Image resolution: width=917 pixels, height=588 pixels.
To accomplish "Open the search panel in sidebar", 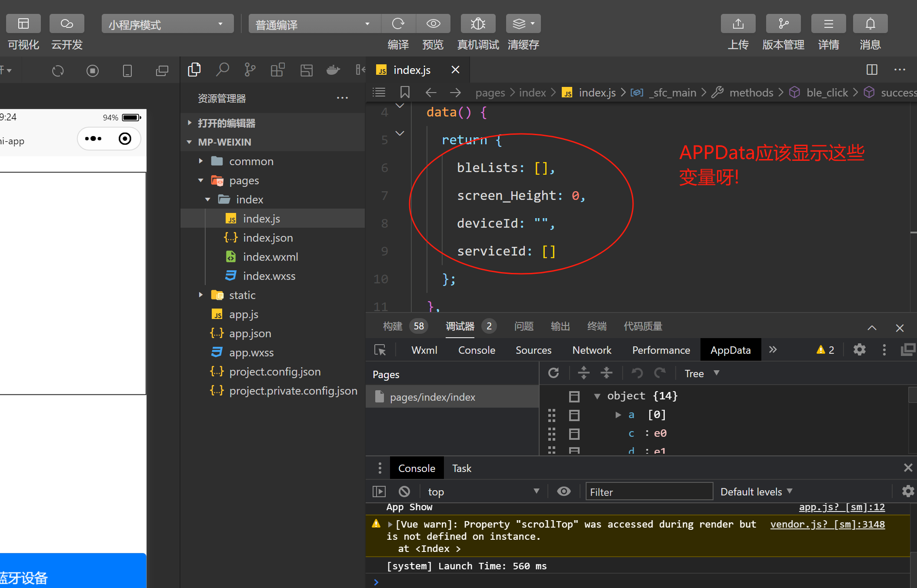I will [x=222, y=70].
